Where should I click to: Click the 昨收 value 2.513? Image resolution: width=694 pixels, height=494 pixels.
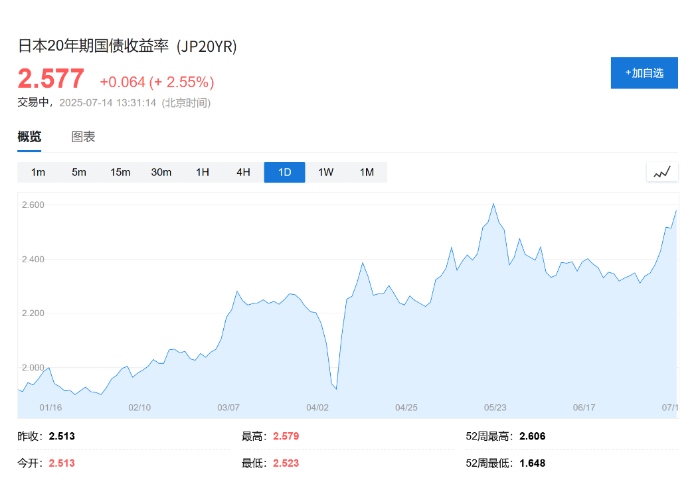pyautogui.click(x=62, y=436)
